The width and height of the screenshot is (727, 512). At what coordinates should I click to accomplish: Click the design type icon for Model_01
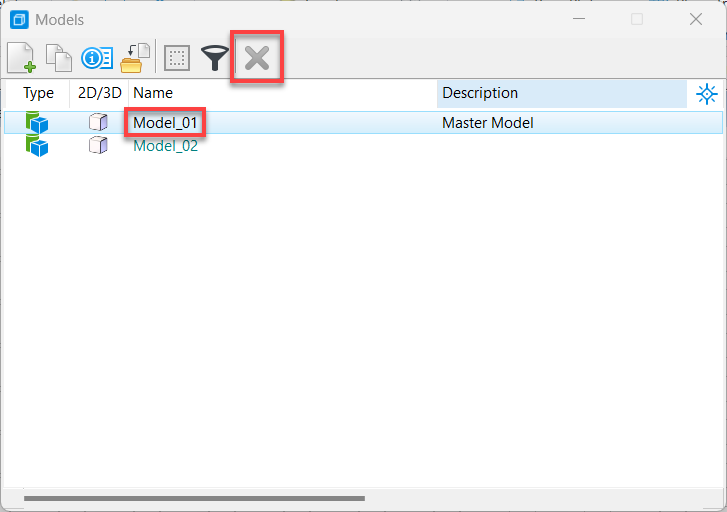pyautogui.click(x=37, y=123)
